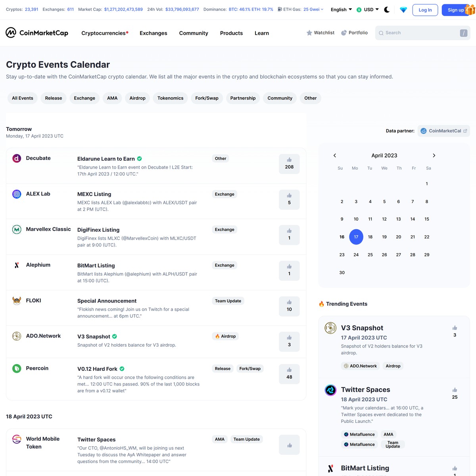Click the Decubate coin logo

17,159
